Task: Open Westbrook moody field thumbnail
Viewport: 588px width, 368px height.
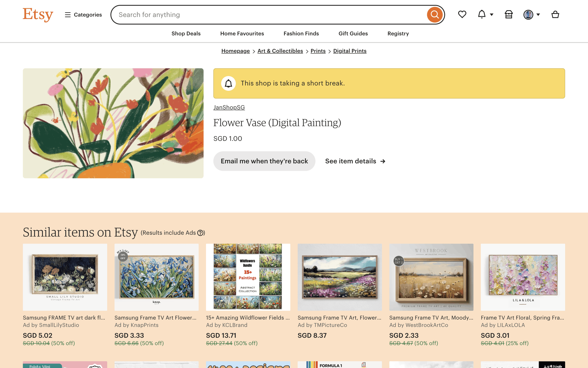Action: click(x=431, y=277)
